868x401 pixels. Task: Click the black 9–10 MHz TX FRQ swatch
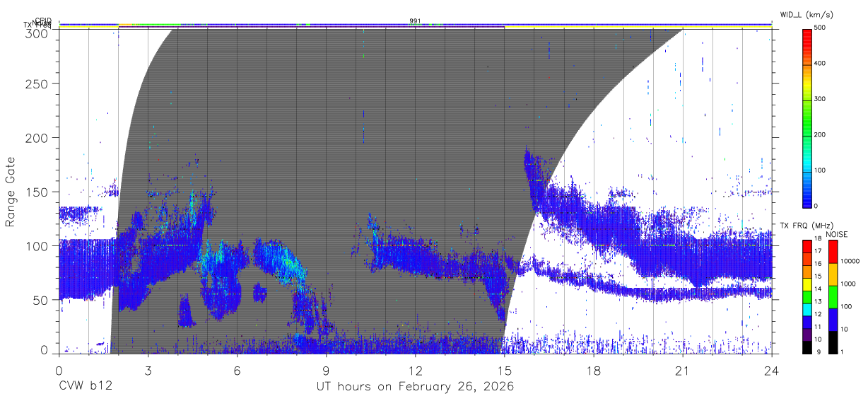(x=807, y=346)
